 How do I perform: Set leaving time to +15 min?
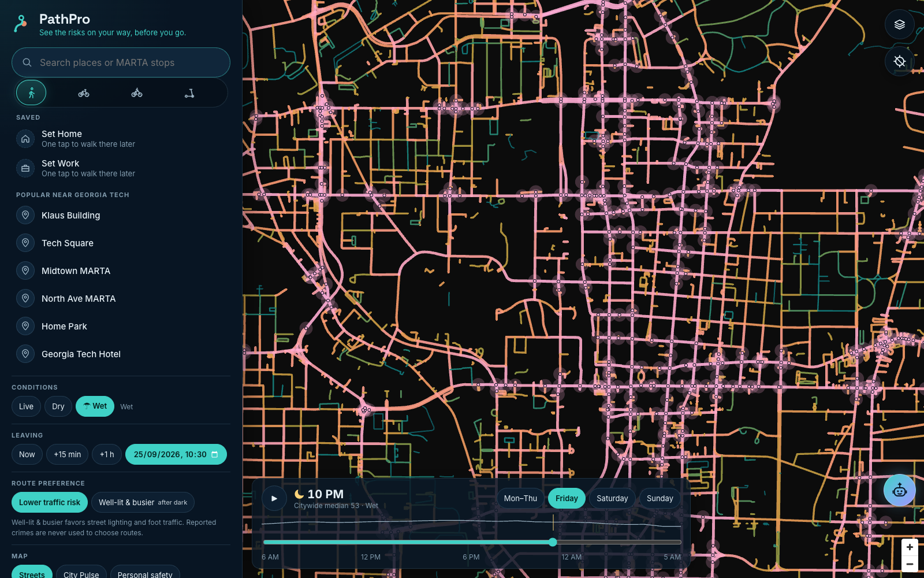click(68, 454)
